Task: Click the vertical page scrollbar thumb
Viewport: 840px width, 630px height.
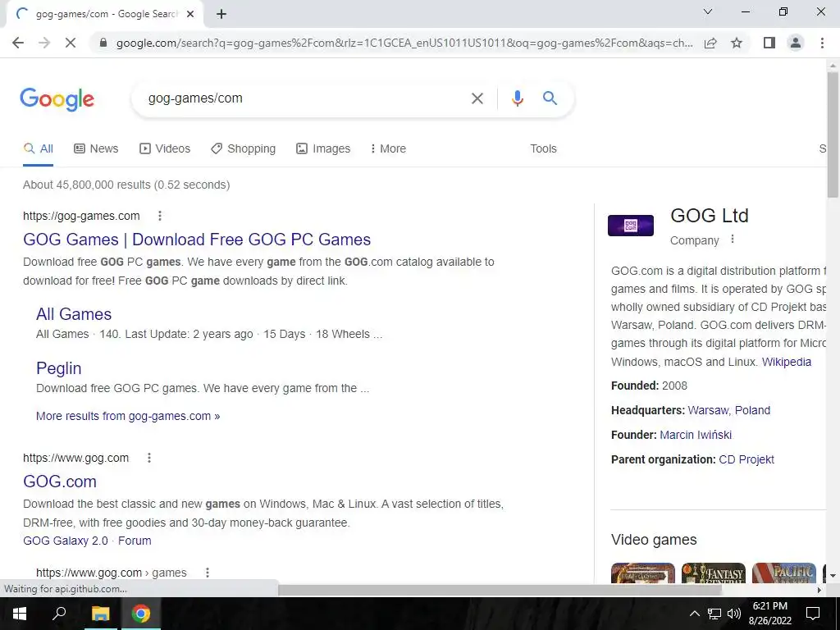Action: (x=833, y=134)
